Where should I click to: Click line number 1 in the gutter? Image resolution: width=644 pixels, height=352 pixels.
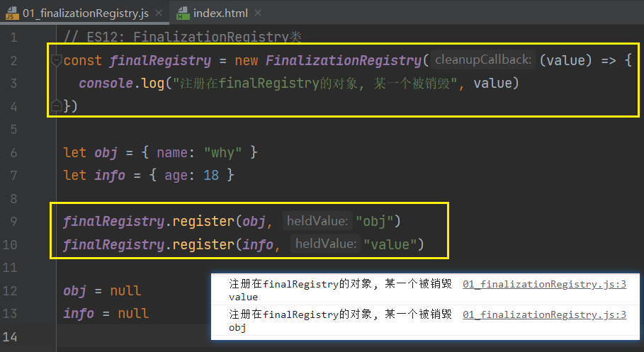13,38
